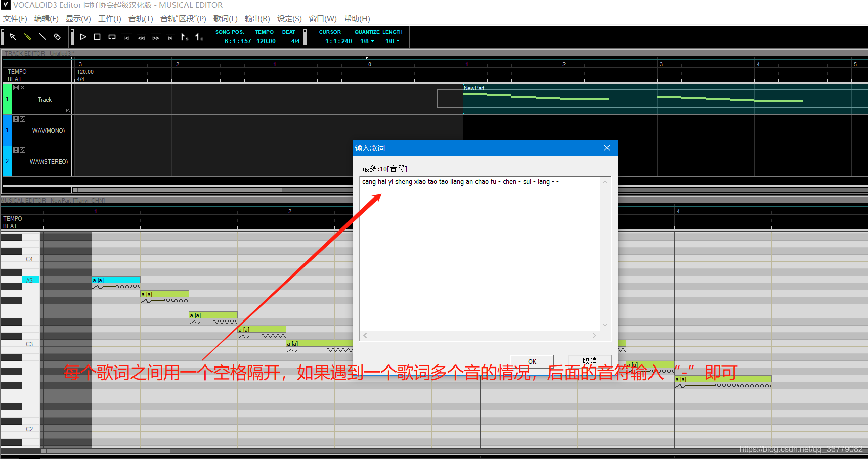Open the 窗口(W) menu
Viewport: 868px width, 459px height.
(323, 19)
